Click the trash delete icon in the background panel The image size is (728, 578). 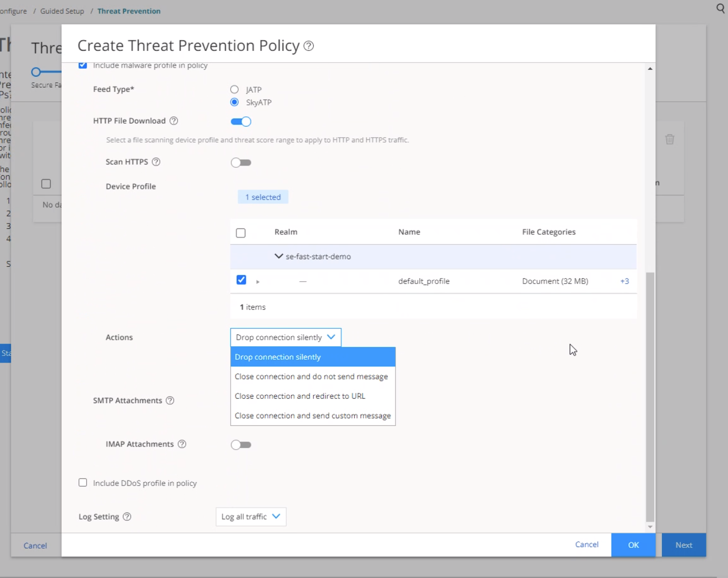click(x=670, y=139)
